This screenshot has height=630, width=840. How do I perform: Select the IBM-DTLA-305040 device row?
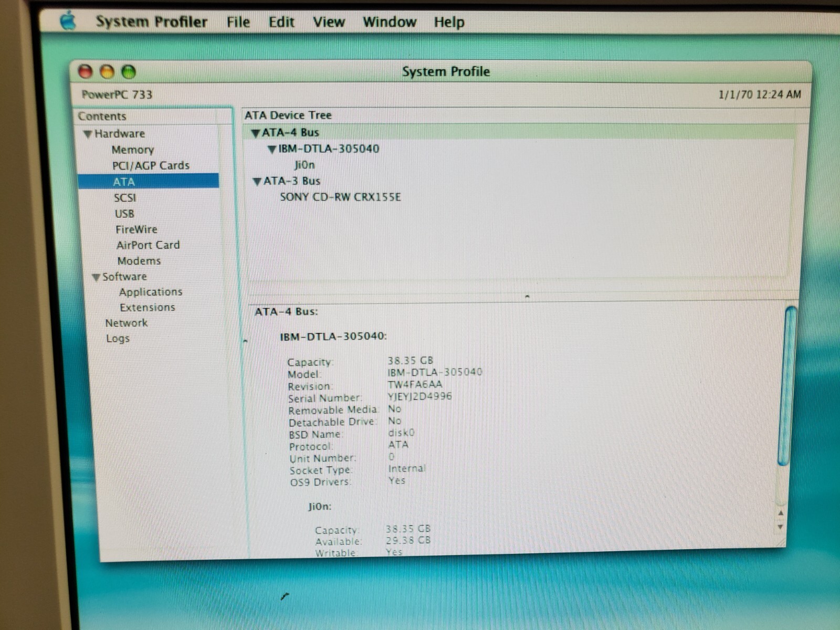click(329, 149)
